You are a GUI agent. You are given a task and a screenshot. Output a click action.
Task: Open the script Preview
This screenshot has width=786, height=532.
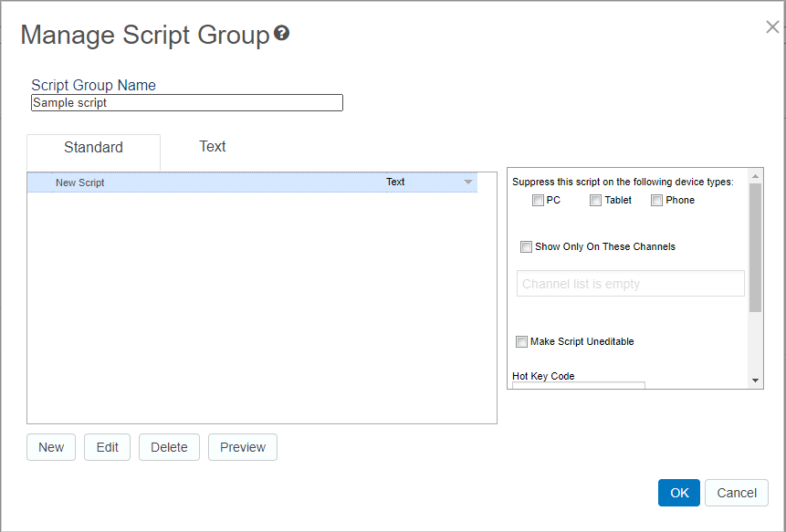coord(243,447)
